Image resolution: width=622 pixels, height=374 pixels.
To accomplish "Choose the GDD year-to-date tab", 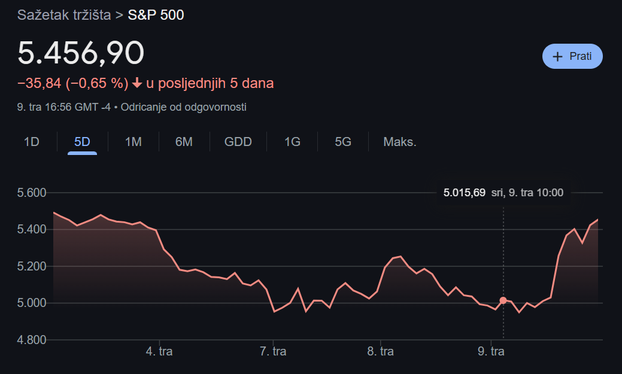I will pyautogui.click(x=238, y=142).
